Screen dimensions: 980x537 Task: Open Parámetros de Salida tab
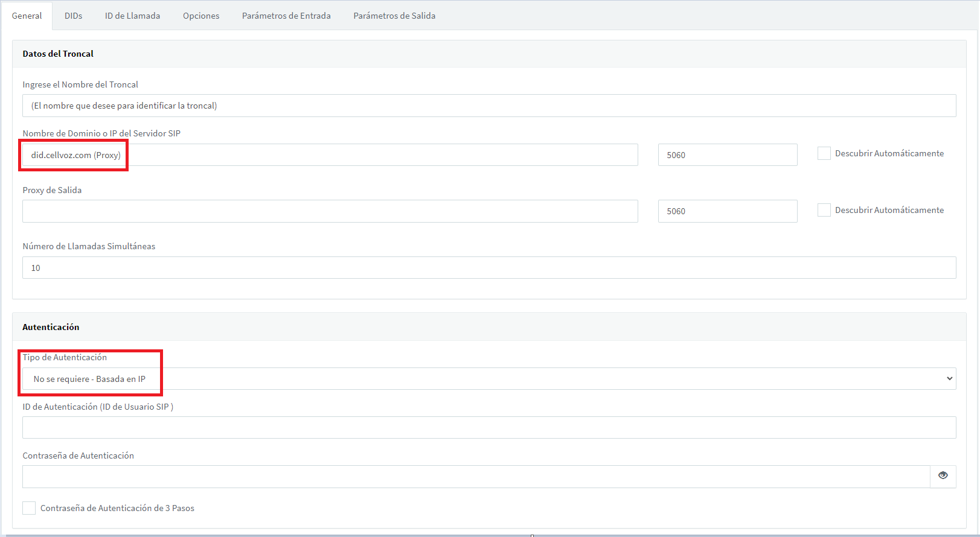394,16
